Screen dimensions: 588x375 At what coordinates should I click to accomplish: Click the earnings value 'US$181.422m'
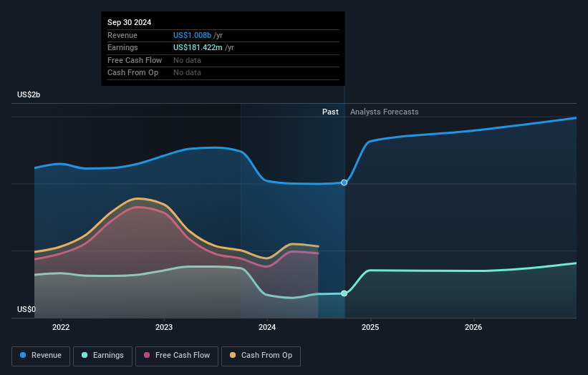(198, 47)
